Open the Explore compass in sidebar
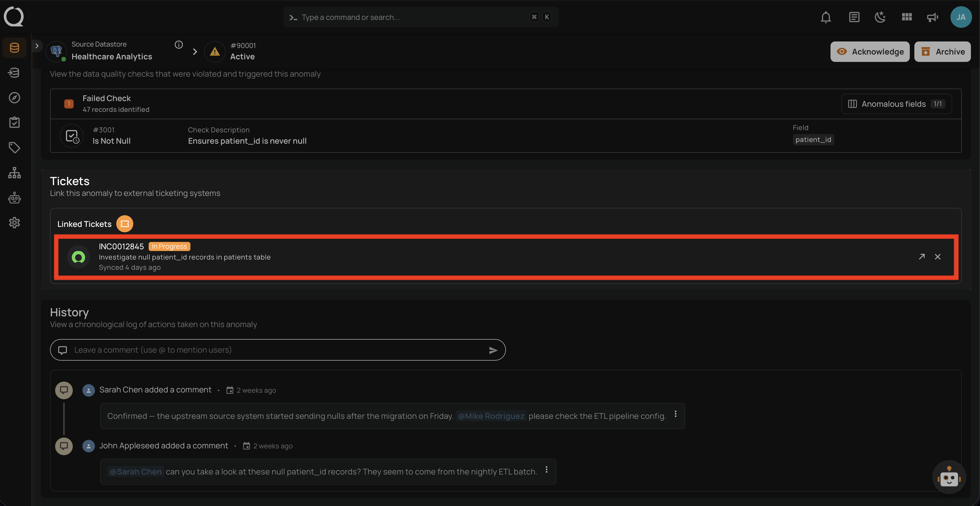Screen dimensions: 980x506 tap(14, 98)
